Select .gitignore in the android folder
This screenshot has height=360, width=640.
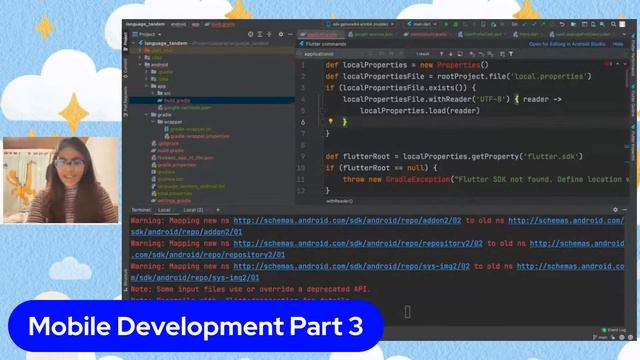point(168,143)
